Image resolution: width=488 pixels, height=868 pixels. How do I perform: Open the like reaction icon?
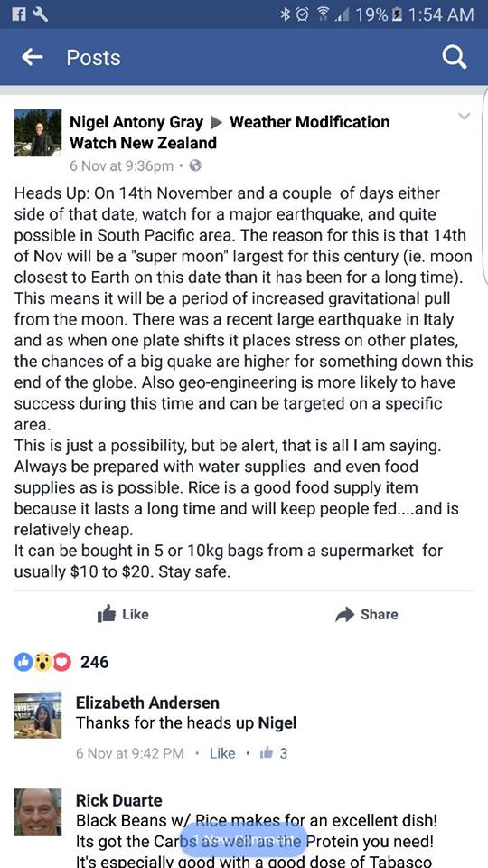[23, 662]
